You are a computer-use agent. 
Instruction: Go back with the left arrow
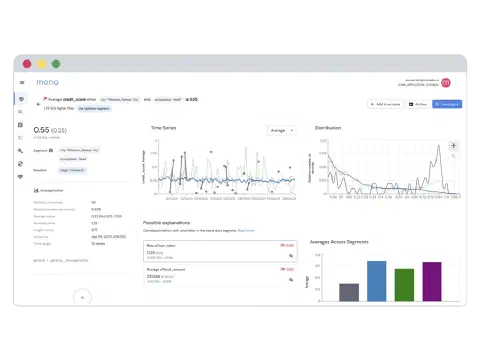pos(38,104)
